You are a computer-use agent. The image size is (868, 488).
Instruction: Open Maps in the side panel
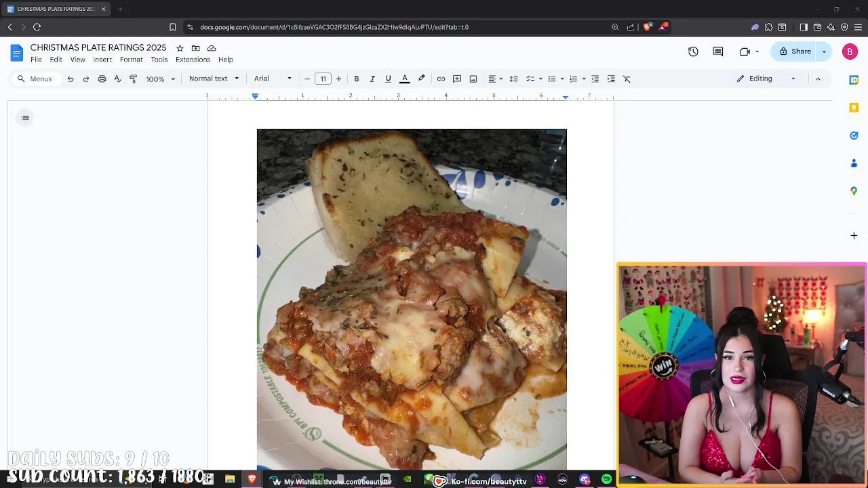tap(854, 191)
